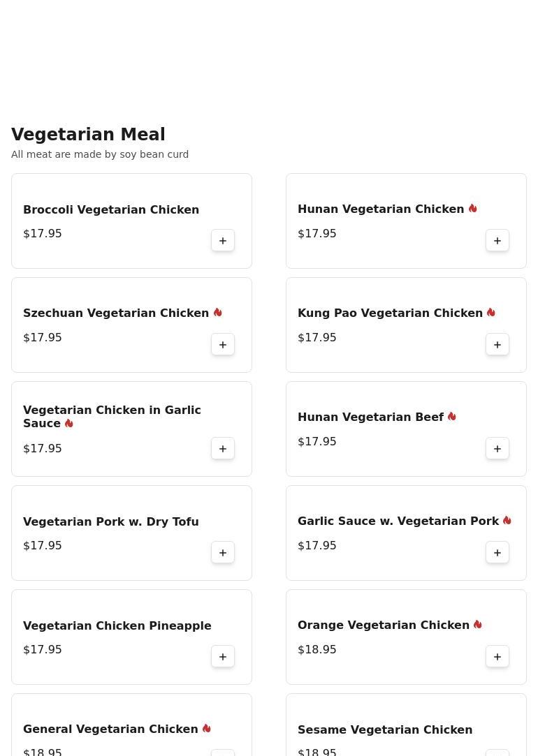The image size is (538, 756).
Task: Add Broccoli Vegetarian Chicken to order
Action: coord(223,241)
